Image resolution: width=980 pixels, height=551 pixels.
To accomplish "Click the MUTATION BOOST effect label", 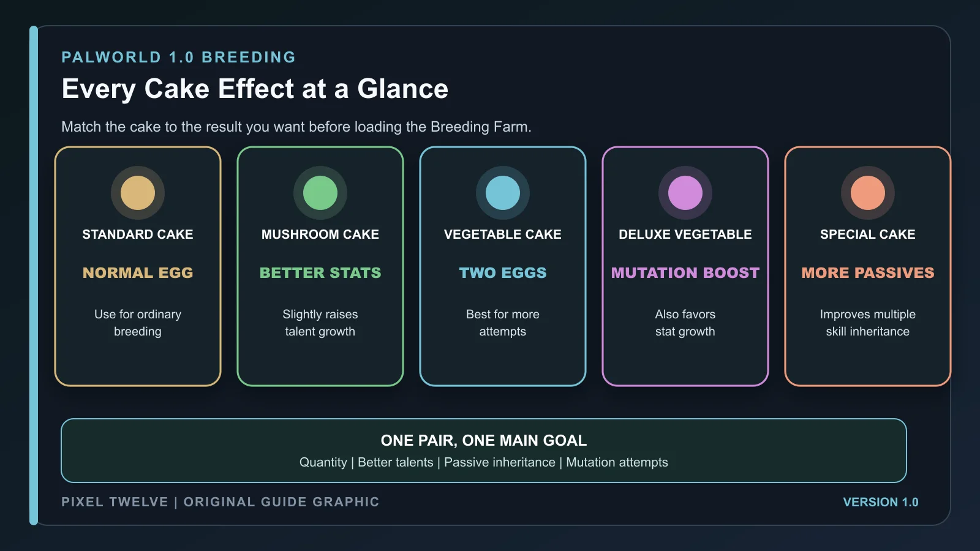I will pyautogui.click(x=685, y=273).
